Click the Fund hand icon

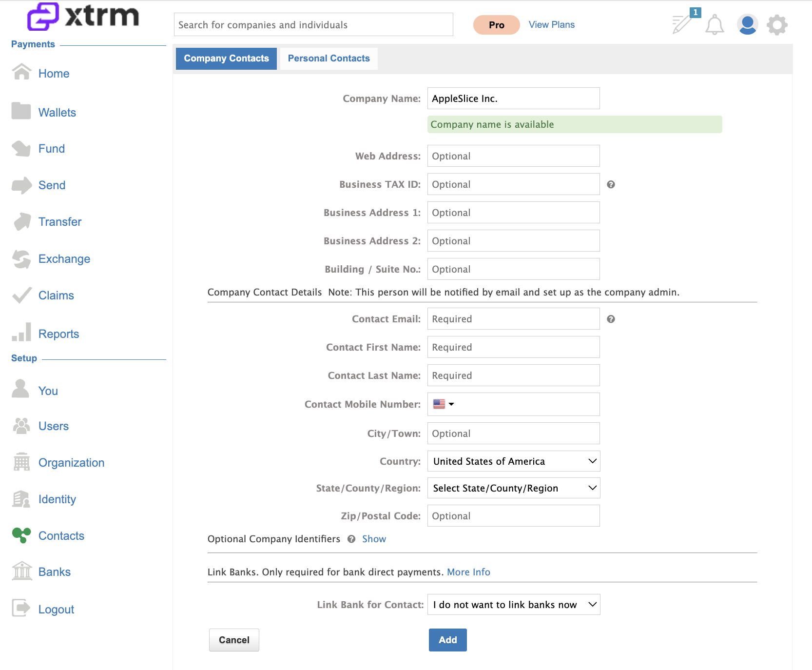click(x=21, y=148)
